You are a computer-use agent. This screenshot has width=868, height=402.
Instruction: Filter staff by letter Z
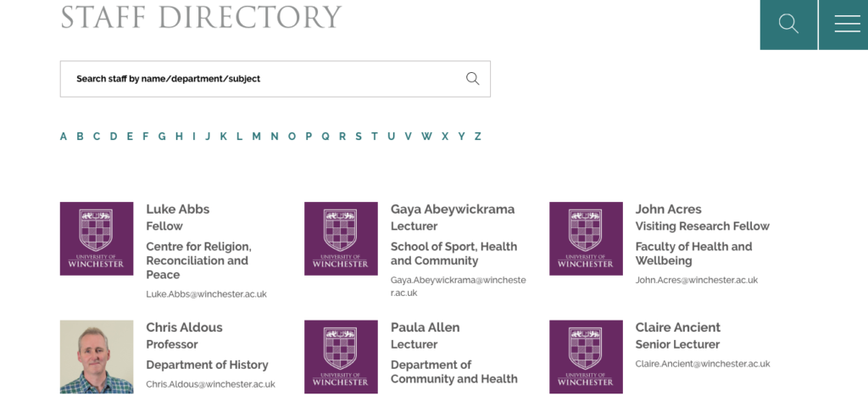[478, 137]
